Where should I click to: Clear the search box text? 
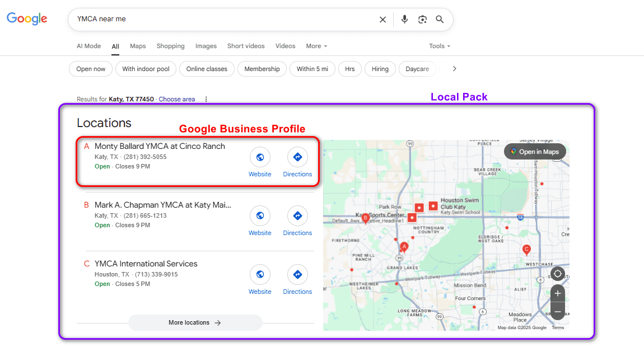point(382,20)
